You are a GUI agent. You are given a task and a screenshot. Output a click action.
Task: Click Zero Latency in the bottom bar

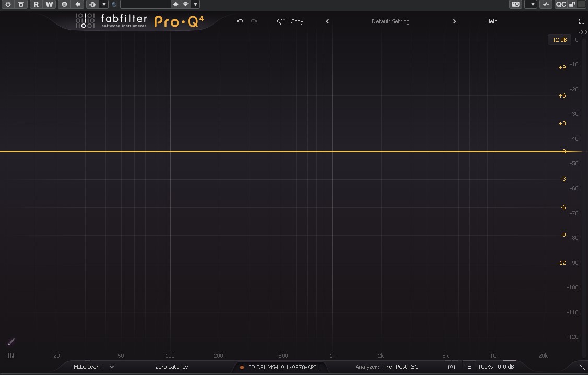point(172,367)
